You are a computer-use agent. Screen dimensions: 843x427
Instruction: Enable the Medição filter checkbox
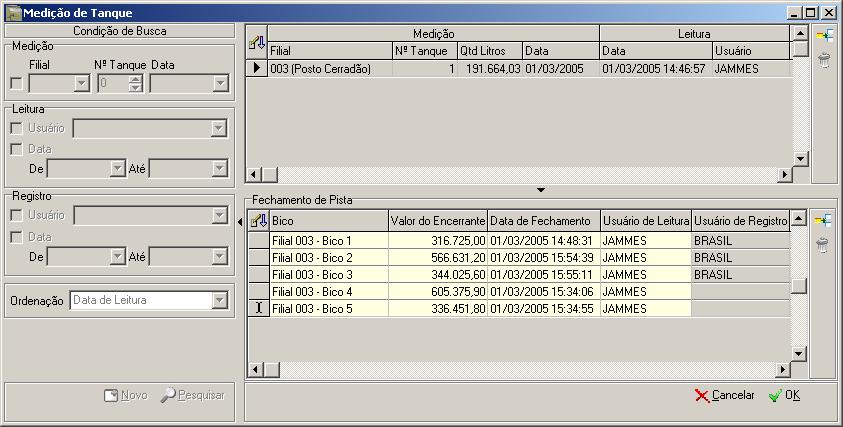click(17, 83)
